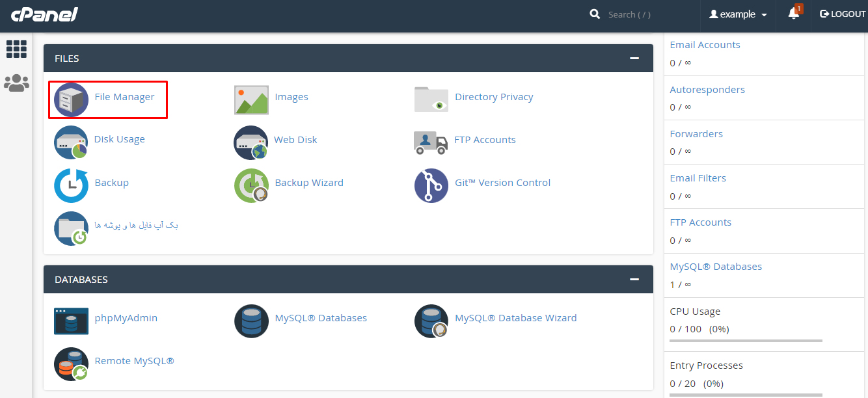This screenshot has height=398, width=868.
Task: Click the Backup Wizard icon
Action: [251, 185]
